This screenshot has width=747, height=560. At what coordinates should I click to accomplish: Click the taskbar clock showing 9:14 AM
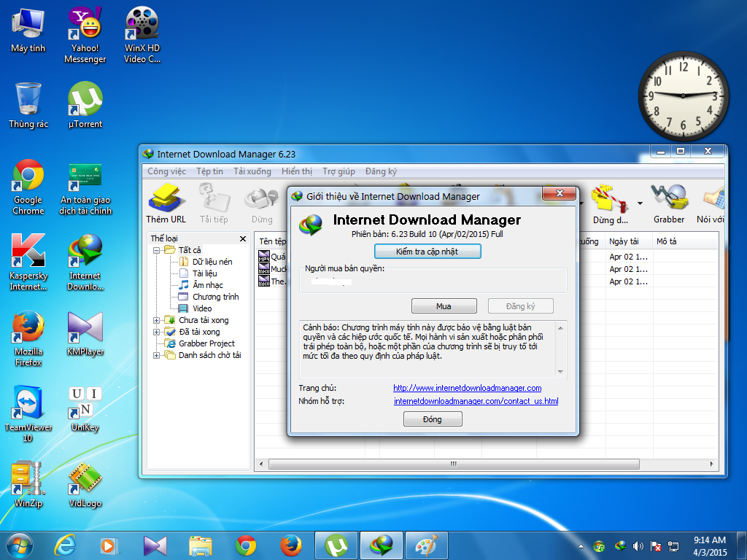coord(709,546)
